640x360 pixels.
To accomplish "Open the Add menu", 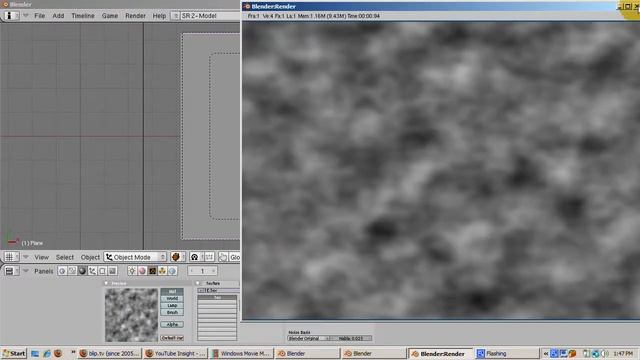I will point(58,16).
